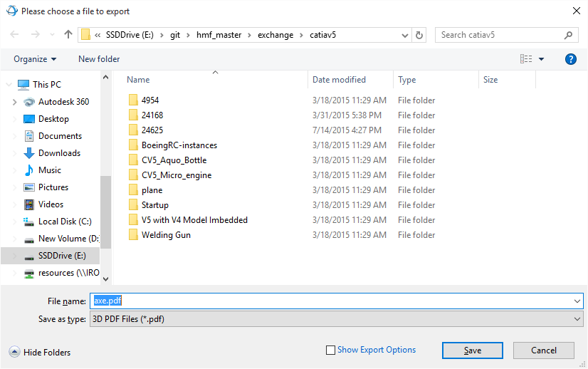Open the Save as type dropdown
The width and height of the screenshot is (588, 369).
(337, 319)
